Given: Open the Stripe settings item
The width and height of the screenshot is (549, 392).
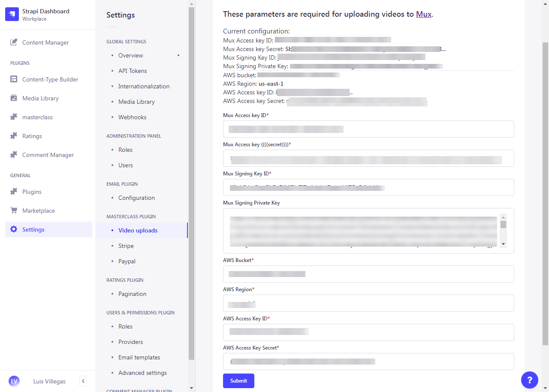Looking at the screenshot, I should pyautogui.click(x=126, y=246).
